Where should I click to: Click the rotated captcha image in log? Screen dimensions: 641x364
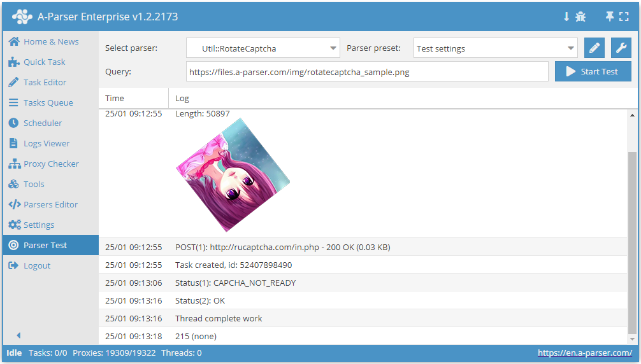233,174
